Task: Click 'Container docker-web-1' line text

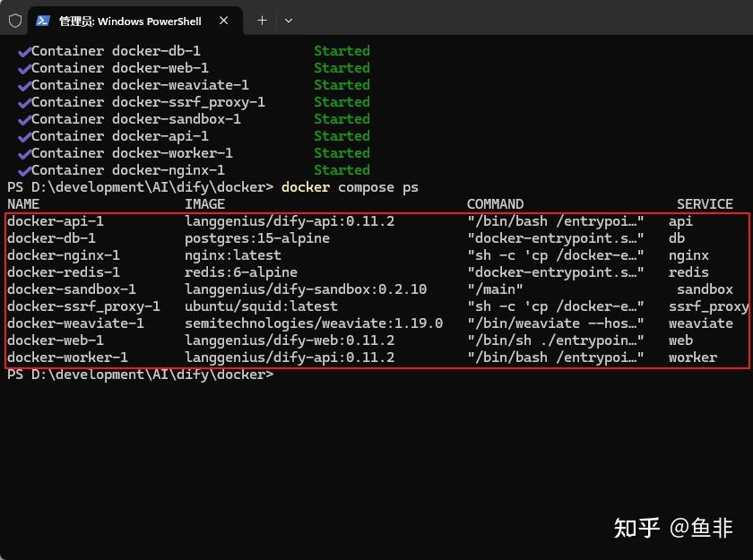Action: (x=119, y=68)
